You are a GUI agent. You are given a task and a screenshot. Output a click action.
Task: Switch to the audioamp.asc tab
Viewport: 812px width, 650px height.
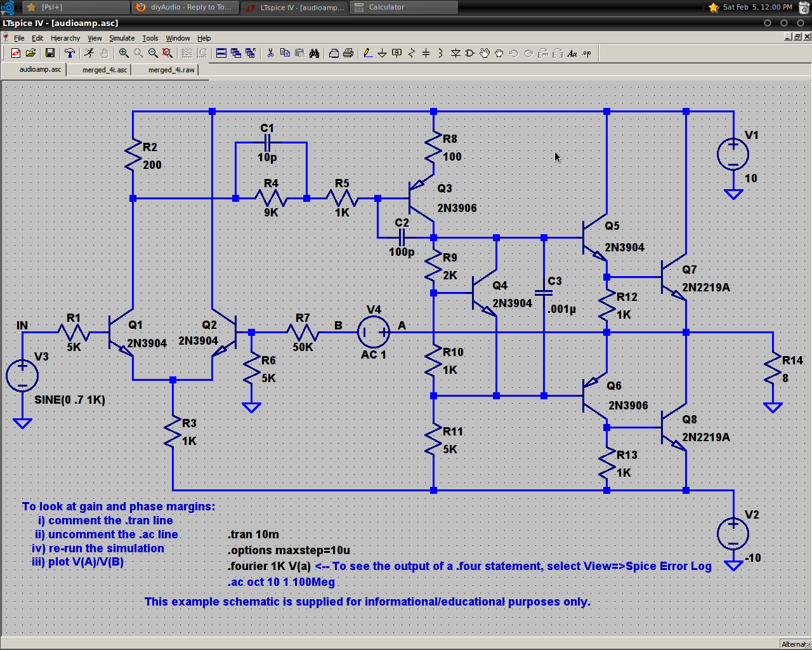pyautogui.click(x=34, y=69)
